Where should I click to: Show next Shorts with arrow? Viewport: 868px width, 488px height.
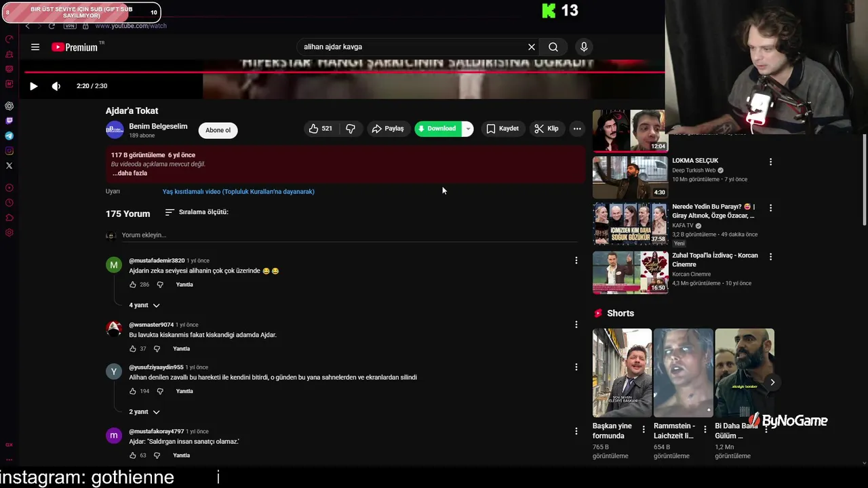click(772, 382)
